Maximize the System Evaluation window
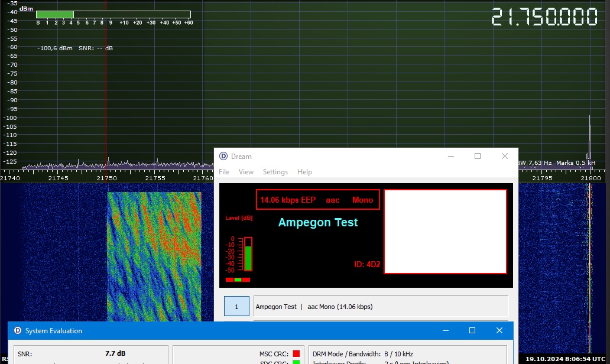The image size is (610, 364). (x=472, y=330)
